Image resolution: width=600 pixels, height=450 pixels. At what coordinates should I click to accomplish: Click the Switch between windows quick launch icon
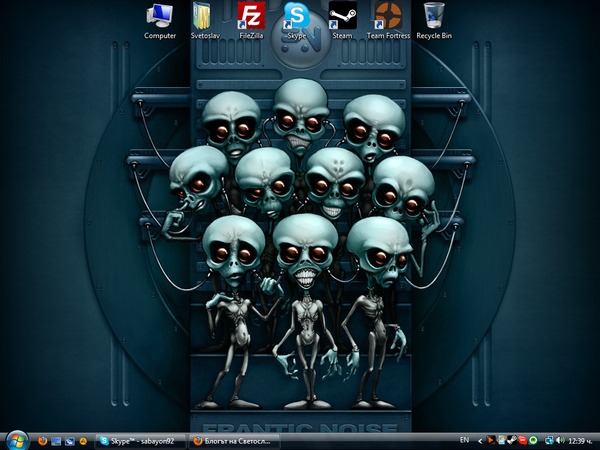tap(70, 441)
